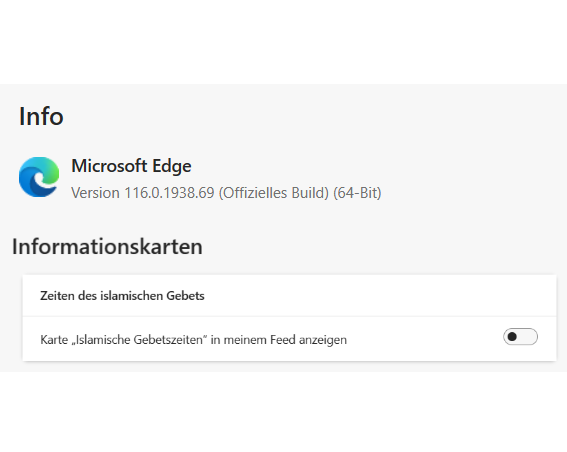Click the Karte Islamische Gebetszeiten label text

click(193, 340)
